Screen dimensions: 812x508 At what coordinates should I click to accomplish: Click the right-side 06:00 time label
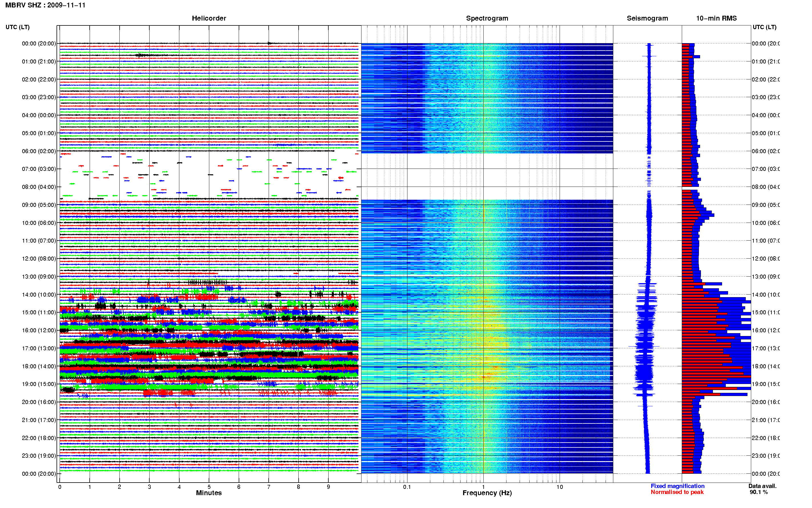click(766, 151)
